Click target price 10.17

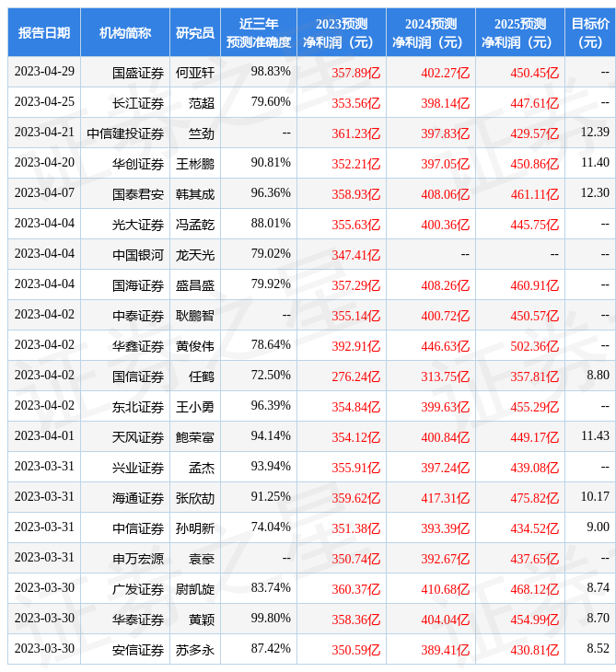595,497
